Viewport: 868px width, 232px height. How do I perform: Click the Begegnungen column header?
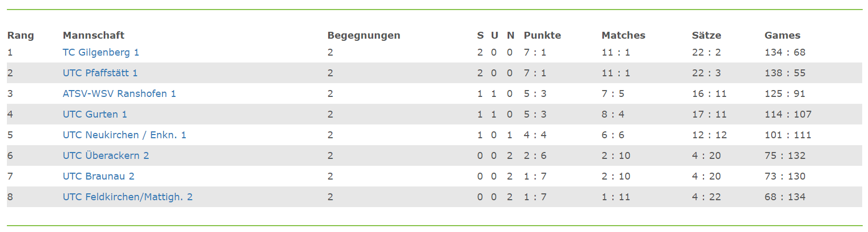(x=364, y=35)
